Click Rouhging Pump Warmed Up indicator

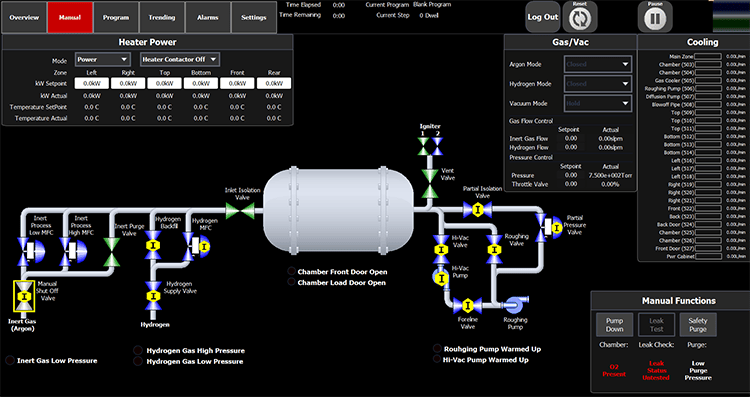437,348
